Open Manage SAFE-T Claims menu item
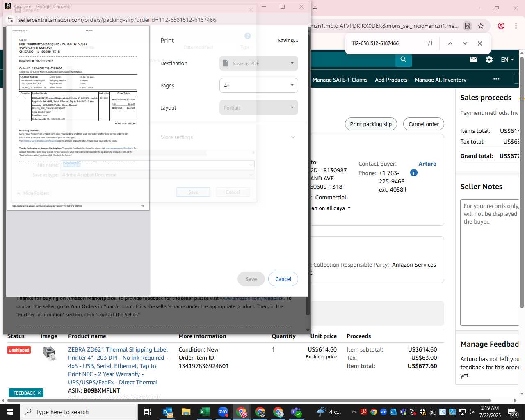Screen dimensions: 525x420 click(x=340, y=80)
